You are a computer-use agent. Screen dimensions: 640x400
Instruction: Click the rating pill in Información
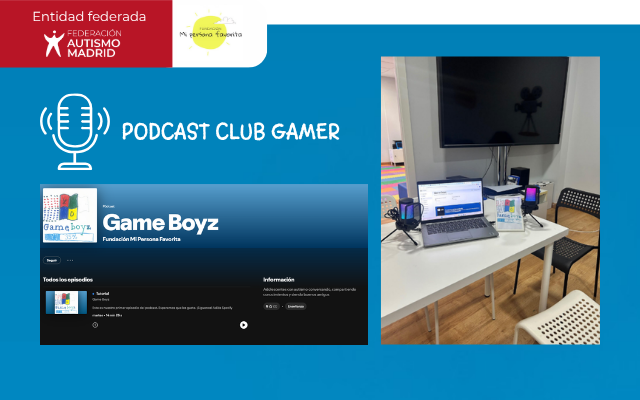click(271, 306)
